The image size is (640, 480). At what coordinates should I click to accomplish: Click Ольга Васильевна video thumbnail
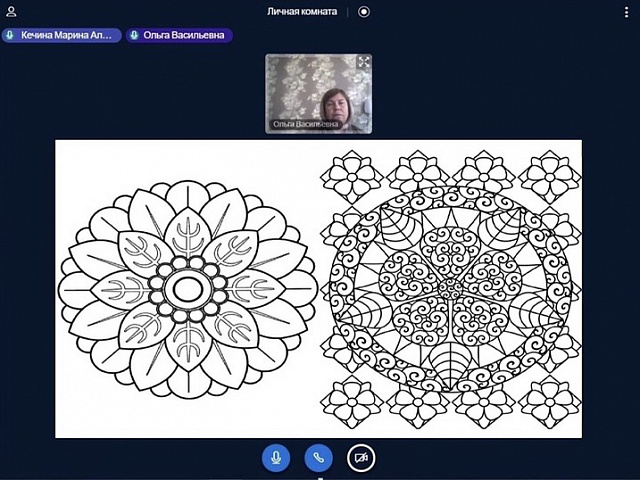pos(318,93)
